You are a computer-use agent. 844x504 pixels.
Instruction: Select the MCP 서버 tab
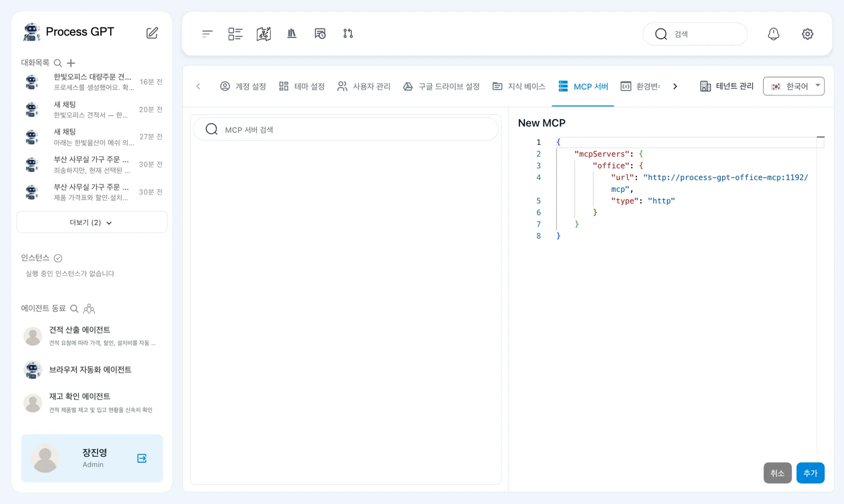[583, 86]
